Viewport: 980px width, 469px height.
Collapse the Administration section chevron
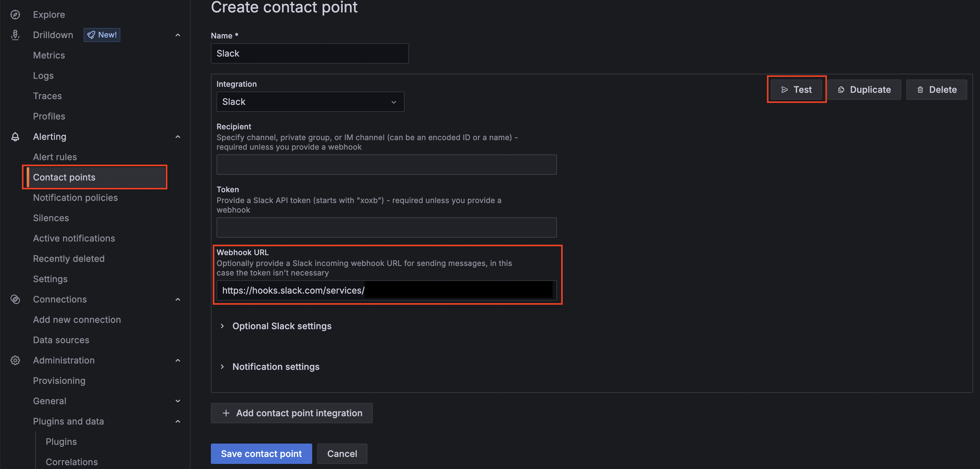pyautogui.click(x=178, y=360)
